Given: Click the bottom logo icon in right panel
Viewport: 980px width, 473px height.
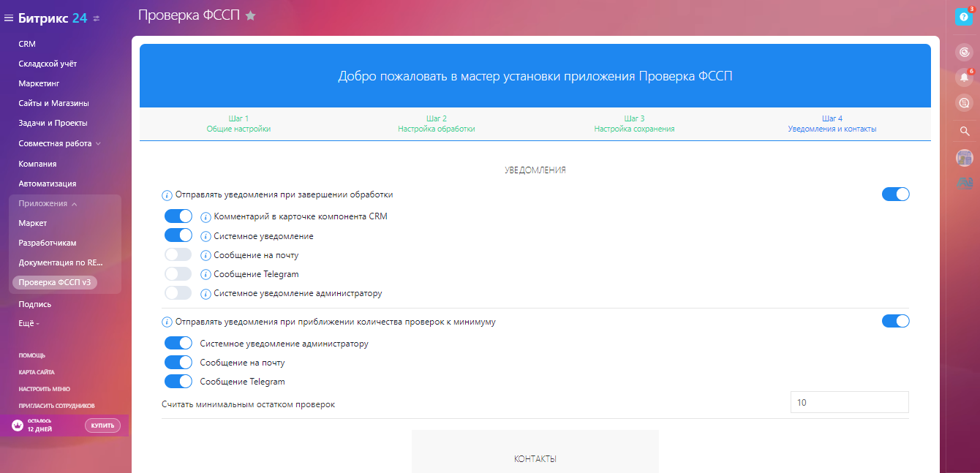Looking at the screenshot, I should (964, 183).
